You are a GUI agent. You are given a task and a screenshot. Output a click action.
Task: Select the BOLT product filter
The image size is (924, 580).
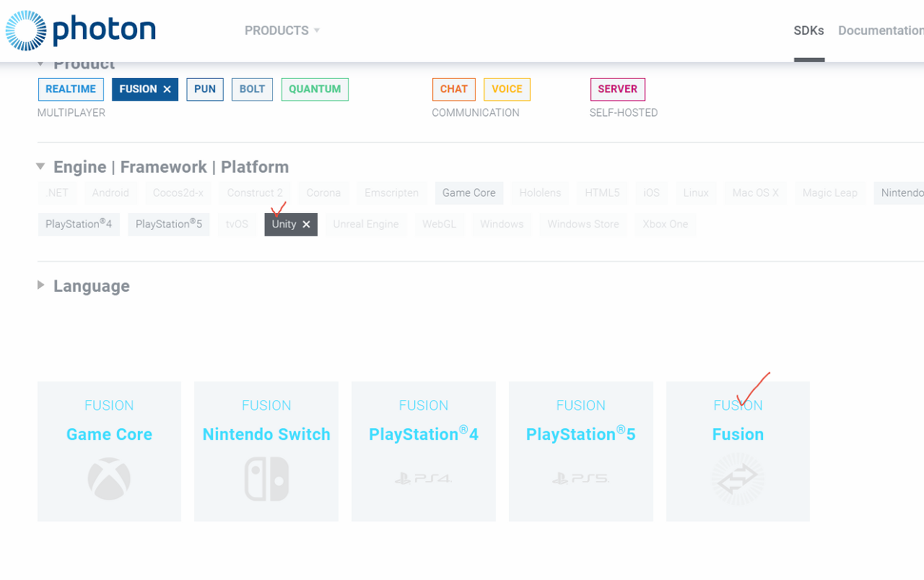point(252,89)
